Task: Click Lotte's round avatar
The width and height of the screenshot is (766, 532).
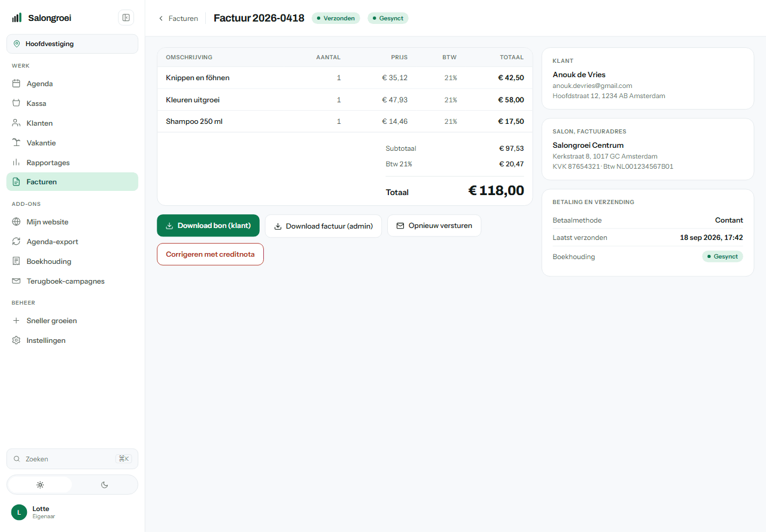Action: tap(19, 512)
